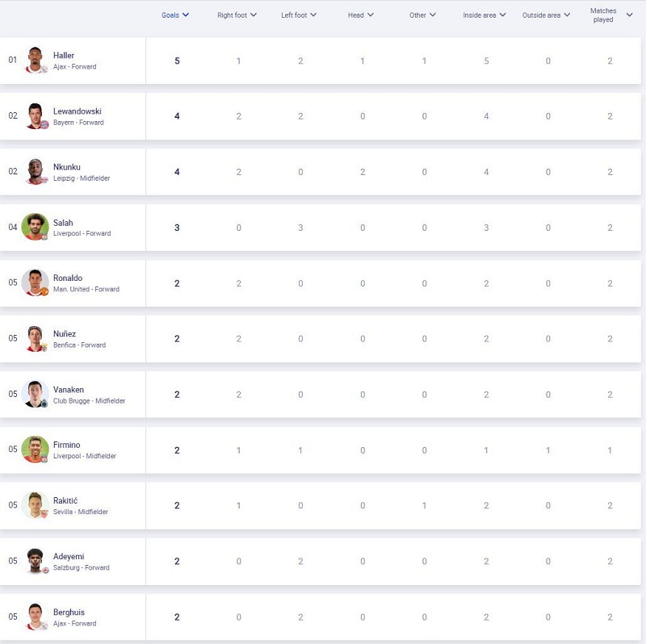This screenshot has height=644, width=646.
Task: Sort by Outside area goals
Action: pos(546,15)
